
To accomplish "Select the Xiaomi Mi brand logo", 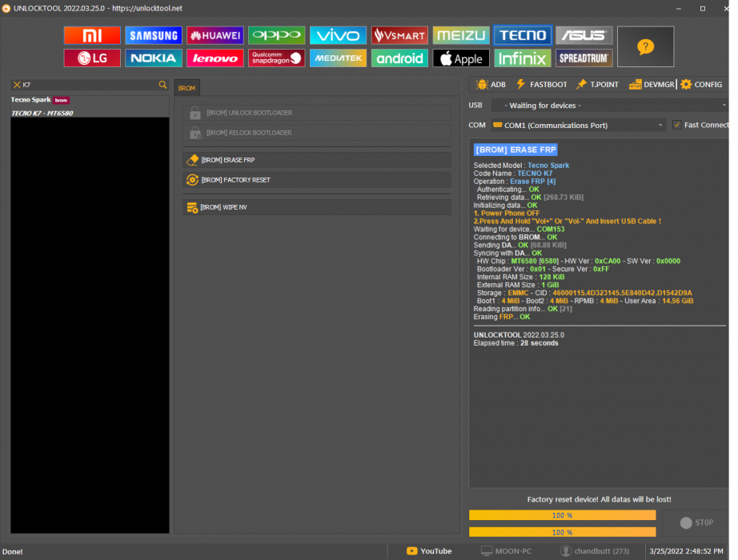I will [92, 35].
